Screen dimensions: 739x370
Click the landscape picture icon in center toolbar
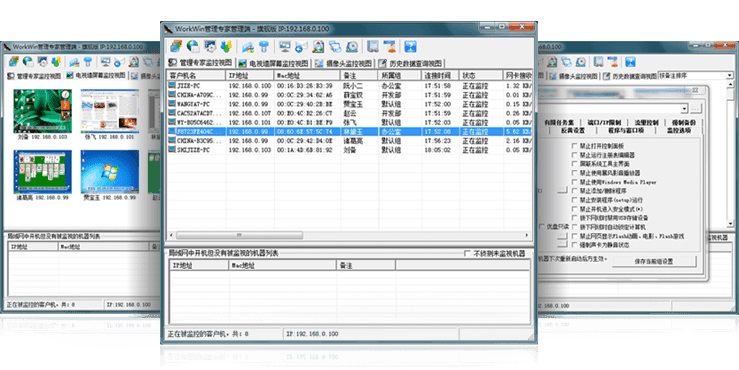coord(248,46)
